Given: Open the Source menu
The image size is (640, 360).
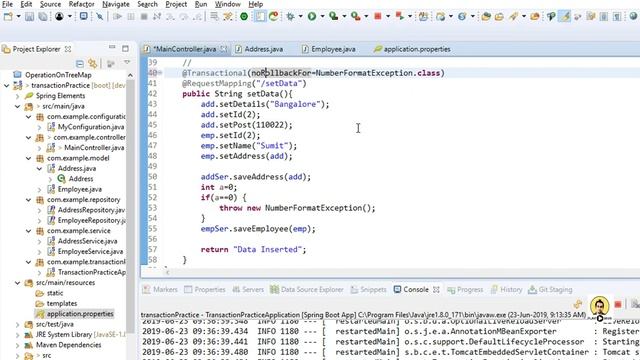Looking at the screenshot, I should coord(50,4).
